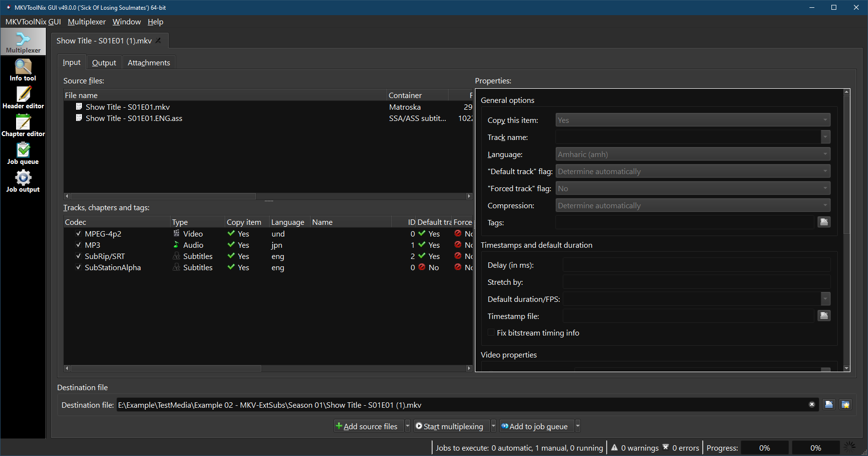Screen dimensions: 868x456
Task: Sort tracks by Codec column header
Action: coord(117,222)
